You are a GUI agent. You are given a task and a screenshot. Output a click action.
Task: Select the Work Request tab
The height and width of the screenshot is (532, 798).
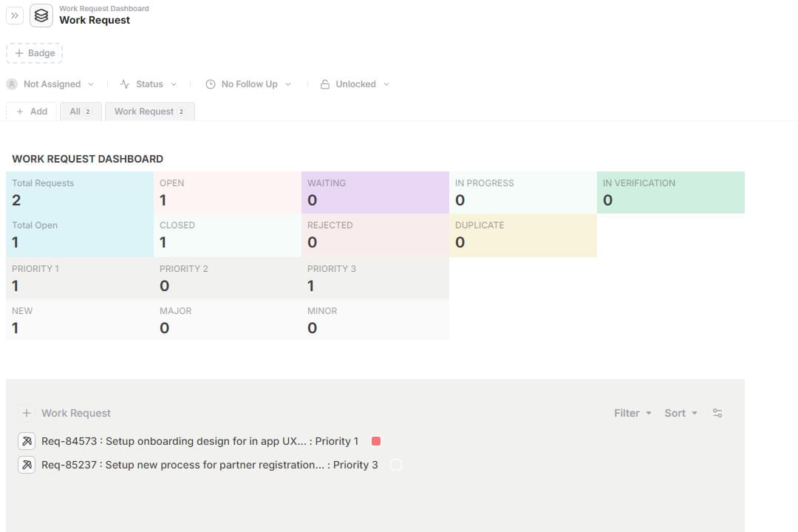coord(149,112)
